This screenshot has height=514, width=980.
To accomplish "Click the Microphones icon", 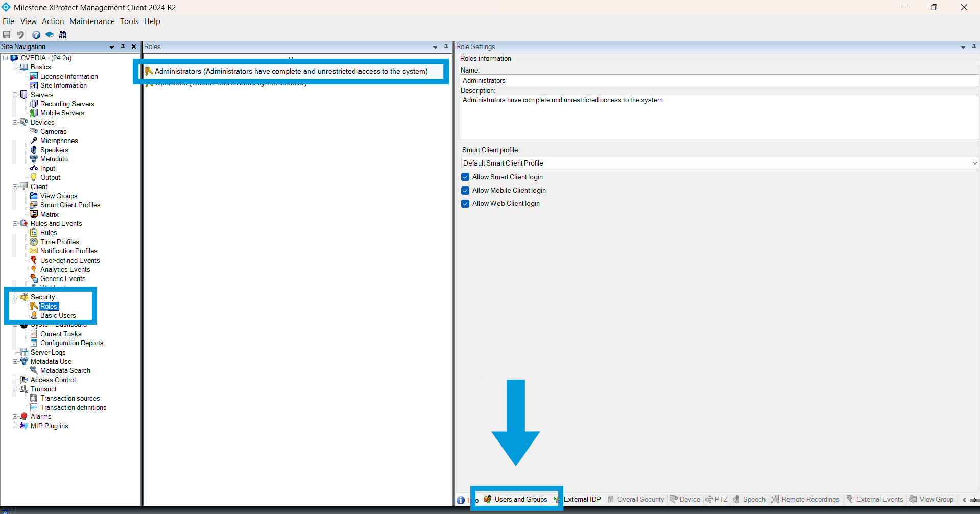I will (x=34, y=141).
